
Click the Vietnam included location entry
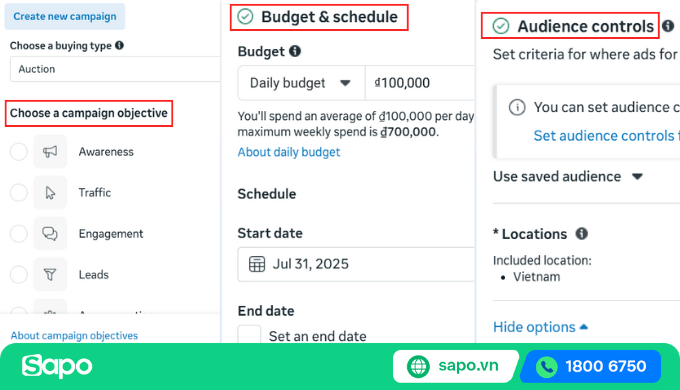(x=536, y=277)
